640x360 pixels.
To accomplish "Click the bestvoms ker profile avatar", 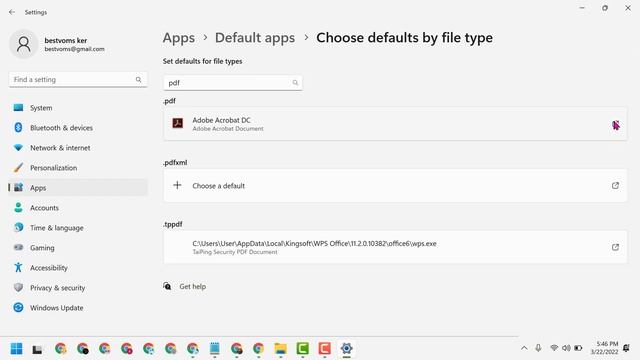I will [24, 44].
